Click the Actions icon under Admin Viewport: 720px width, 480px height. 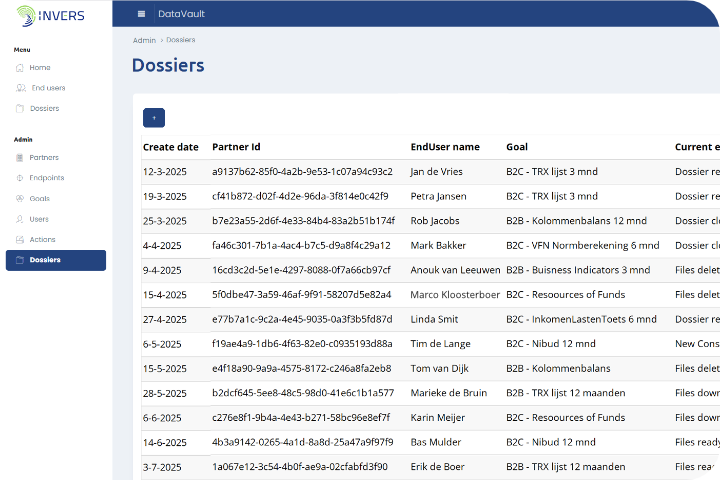[x=20, y=239]
